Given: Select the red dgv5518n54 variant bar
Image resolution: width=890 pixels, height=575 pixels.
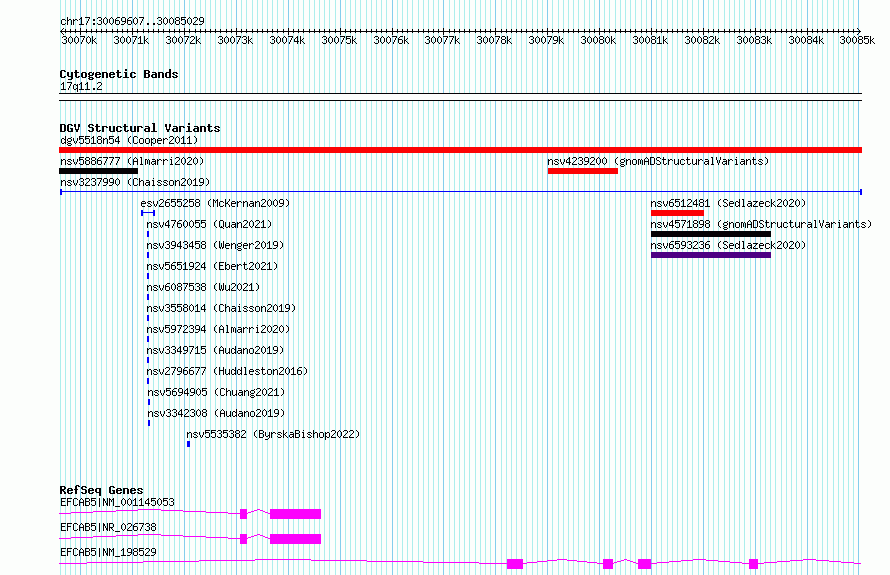Looking at the screenshot, I should [x=460, y=150].
